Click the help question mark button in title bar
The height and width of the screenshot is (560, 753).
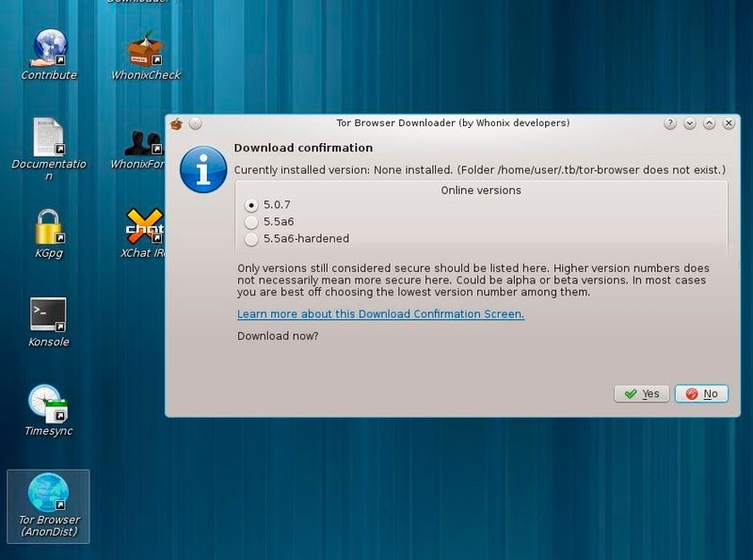(x=670, y=123)
